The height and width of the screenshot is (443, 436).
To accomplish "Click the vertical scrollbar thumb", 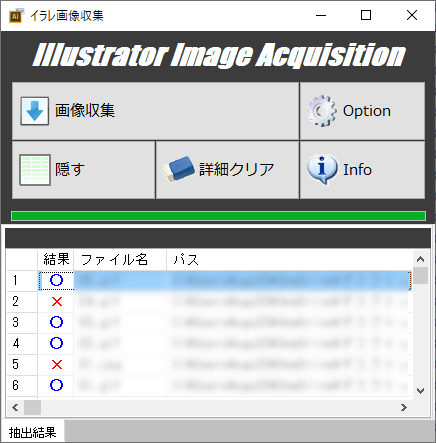I will pos(421,275).
